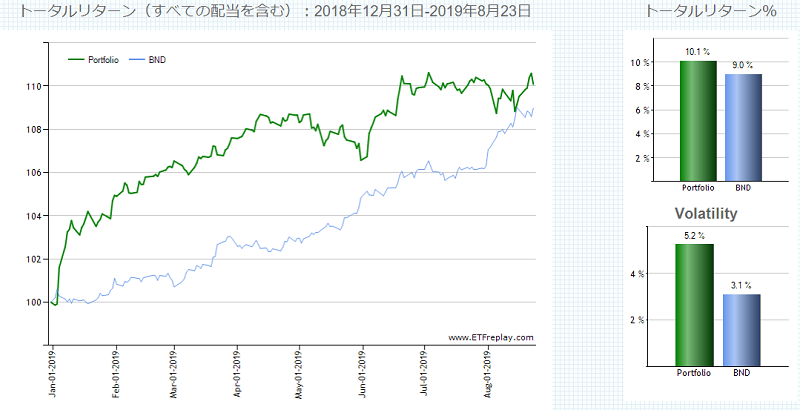800x410 pixels.
Task: Click the green Portfolio bar in total return chart
Action: point(698,121)
